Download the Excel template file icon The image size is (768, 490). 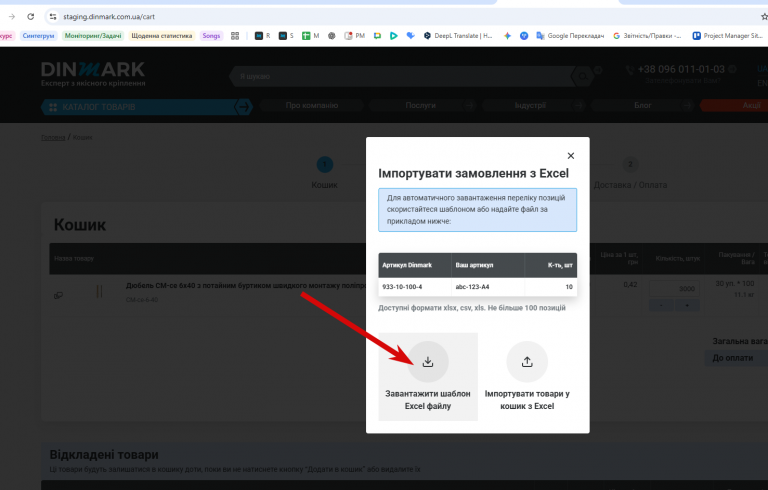point(428,362)
